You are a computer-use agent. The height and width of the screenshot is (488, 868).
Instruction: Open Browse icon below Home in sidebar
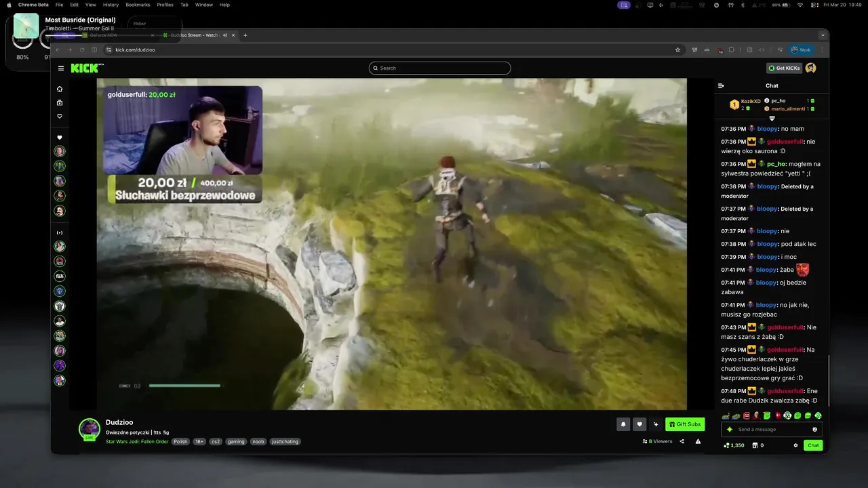pos(60,102)
